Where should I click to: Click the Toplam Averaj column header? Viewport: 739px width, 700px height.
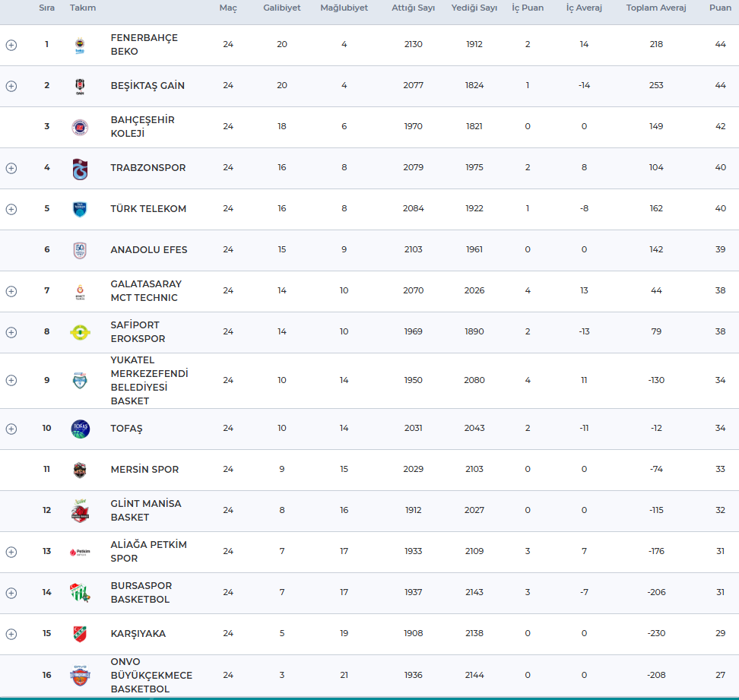(655, 8)
